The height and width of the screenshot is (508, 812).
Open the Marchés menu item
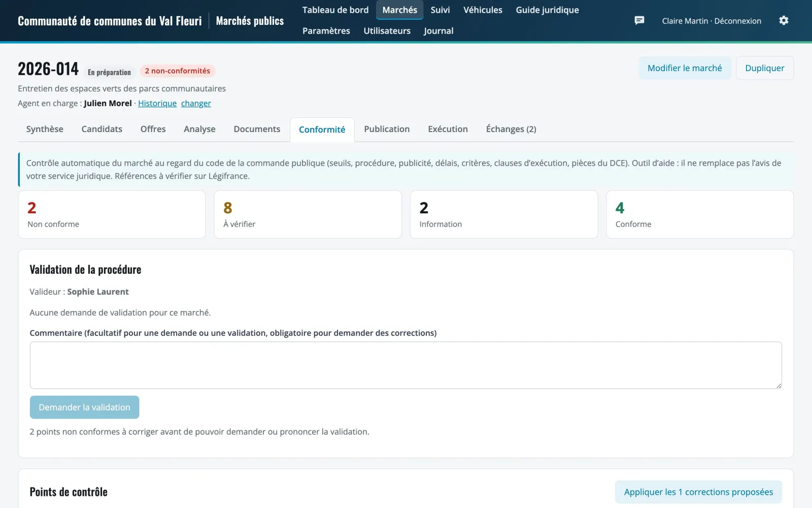point(400,10)
